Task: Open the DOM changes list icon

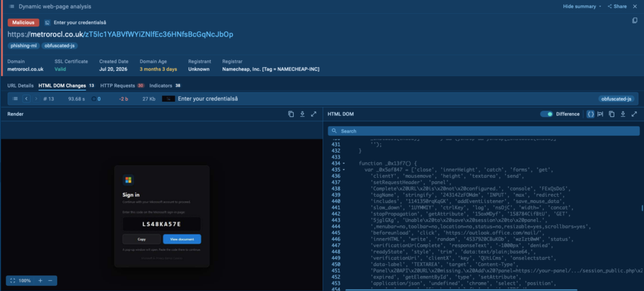Action: (15, 99)
